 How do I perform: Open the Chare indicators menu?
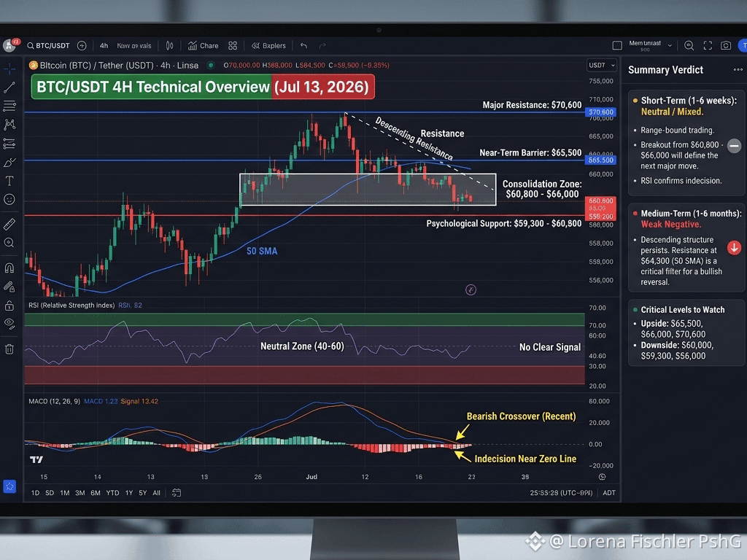click(x=204, y=46)
